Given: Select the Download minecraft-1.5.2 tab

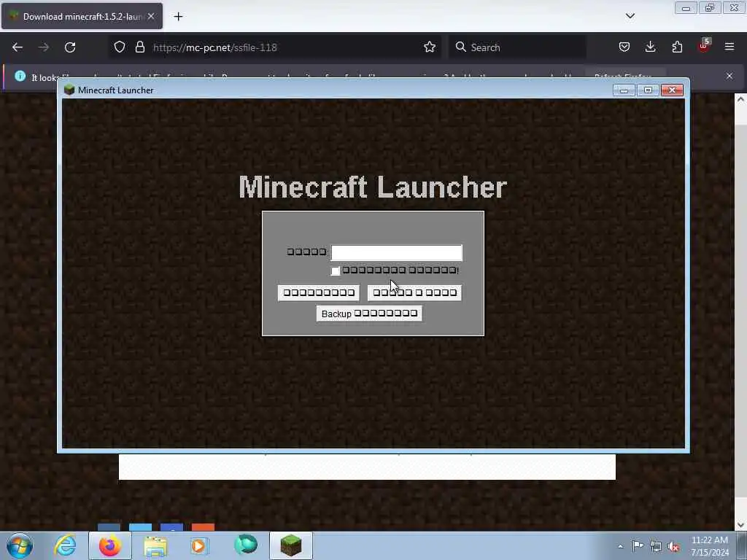Looking at the screenshot, I should pyautogui.click(x=82, y=16).
